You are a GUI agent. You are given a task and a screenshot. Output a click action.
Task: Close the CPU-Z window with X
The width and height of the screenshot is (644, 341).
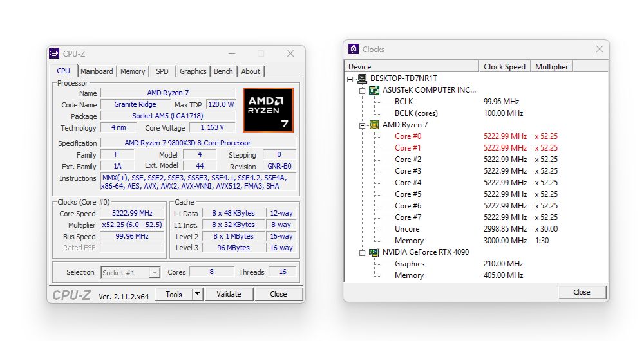[x=290, y=54]
